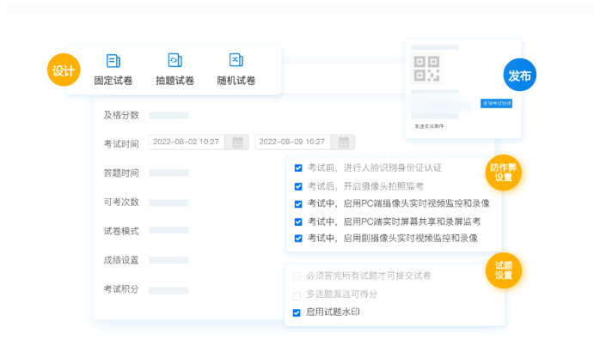The width and height of the screenshot is (594, 364).
Task: Uncheck 考试前进行人脸识别身份证认证 option
Action: pos(298,168)
